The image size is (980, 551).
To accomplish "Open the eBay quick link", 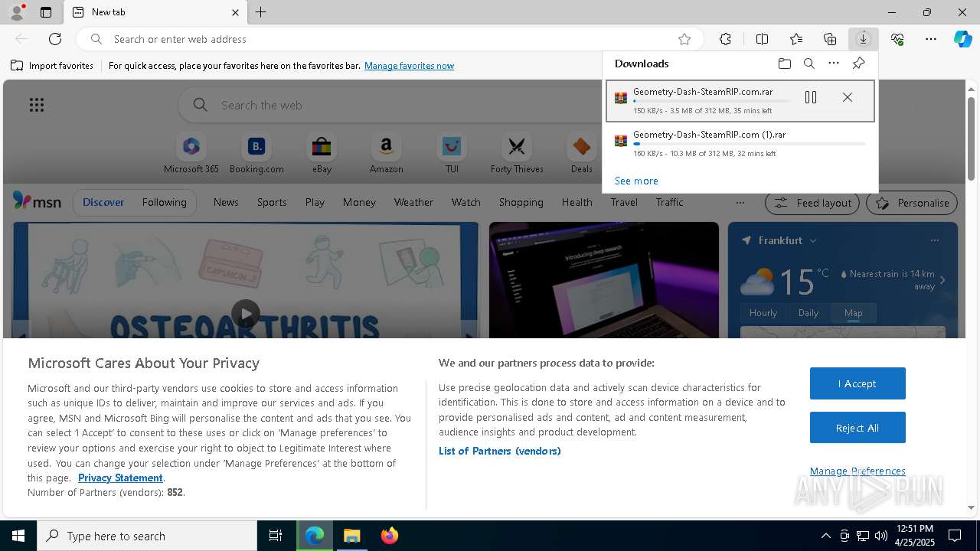I will click(x=322, y=154).
